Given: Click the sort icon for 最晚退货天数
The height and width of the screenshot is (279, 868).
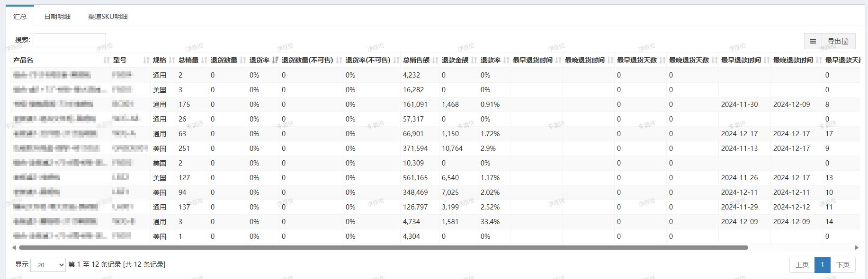Looking at the screenshot, I should click(x=715, y=60).
